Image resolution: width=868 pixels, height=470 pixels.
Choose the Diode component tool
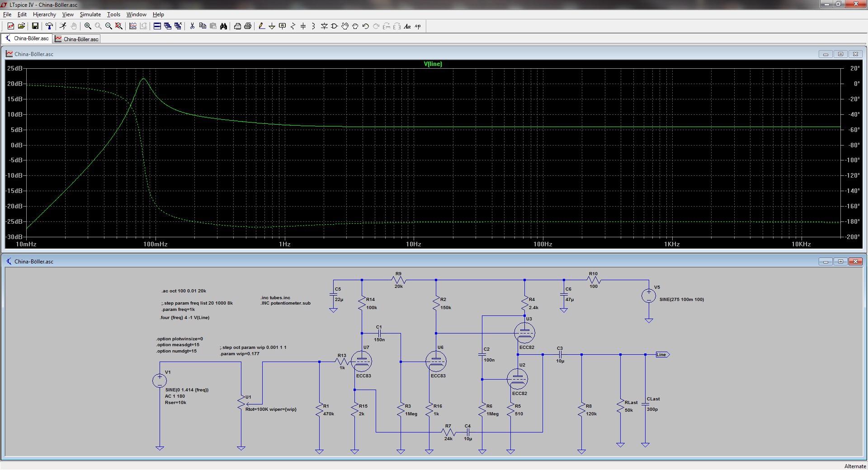coord(324,26)
